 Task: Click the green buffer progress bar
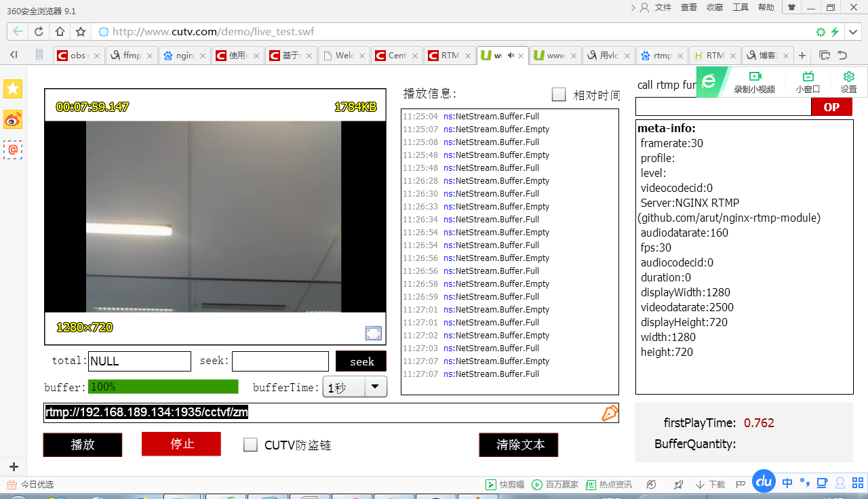tap(163, 386)
